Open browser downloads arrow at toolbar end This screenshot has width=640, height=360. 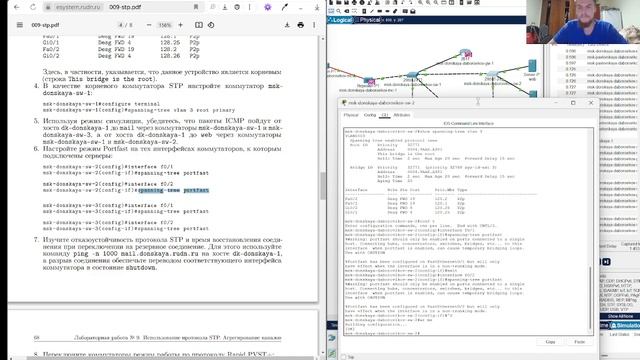click(x=317, y=7)
